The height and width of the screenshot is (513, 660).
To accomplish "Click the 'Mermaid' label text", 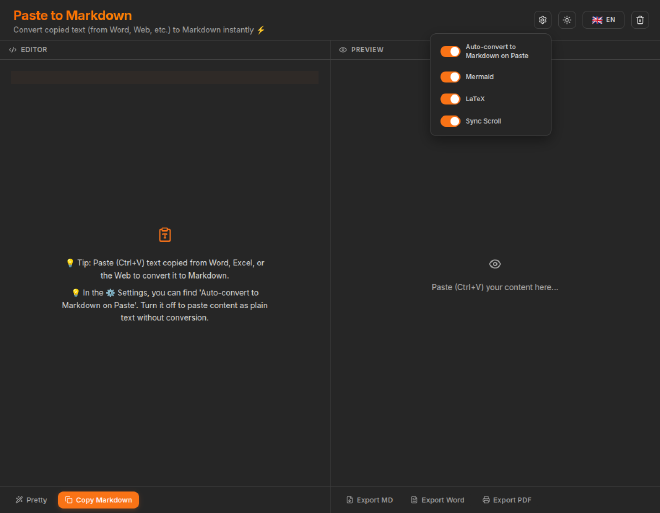I will click(x=479, y=77).
